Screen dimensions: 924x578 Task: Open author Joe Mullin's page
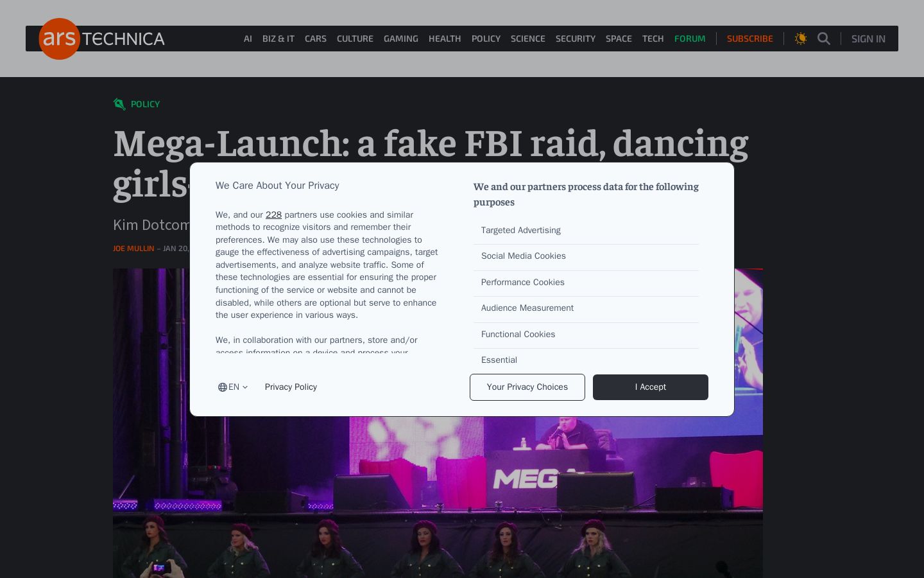[x=133, y=249]
